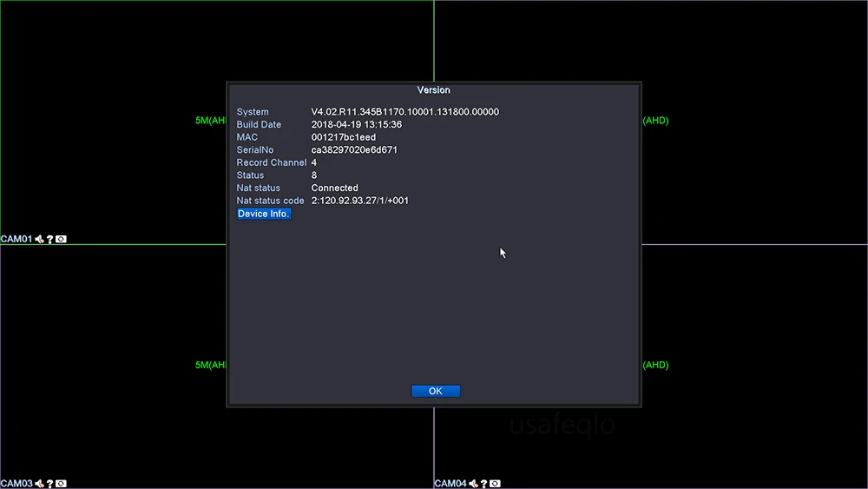Click System version value V4.02.R11
Image resolution: width=868 pixels, height=489 pixels.
pyautogui.click(x=404, y=112)
